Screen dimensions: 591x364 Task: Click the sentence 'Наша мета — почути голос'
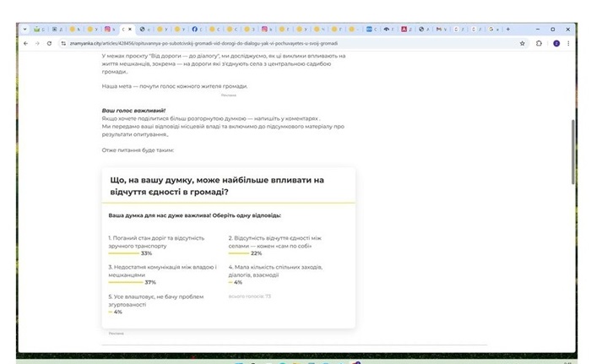click(175, 86)
